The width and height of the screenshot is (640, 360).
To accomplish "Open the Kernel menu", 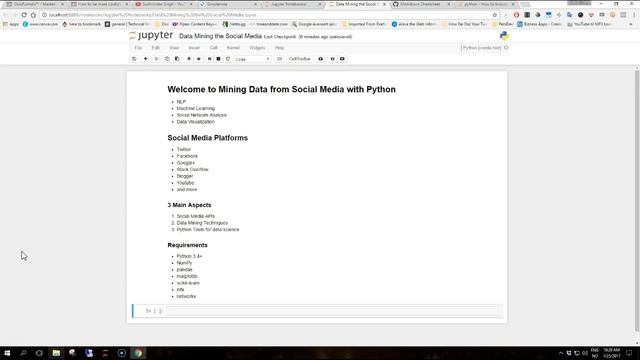I will pos(233,48).
